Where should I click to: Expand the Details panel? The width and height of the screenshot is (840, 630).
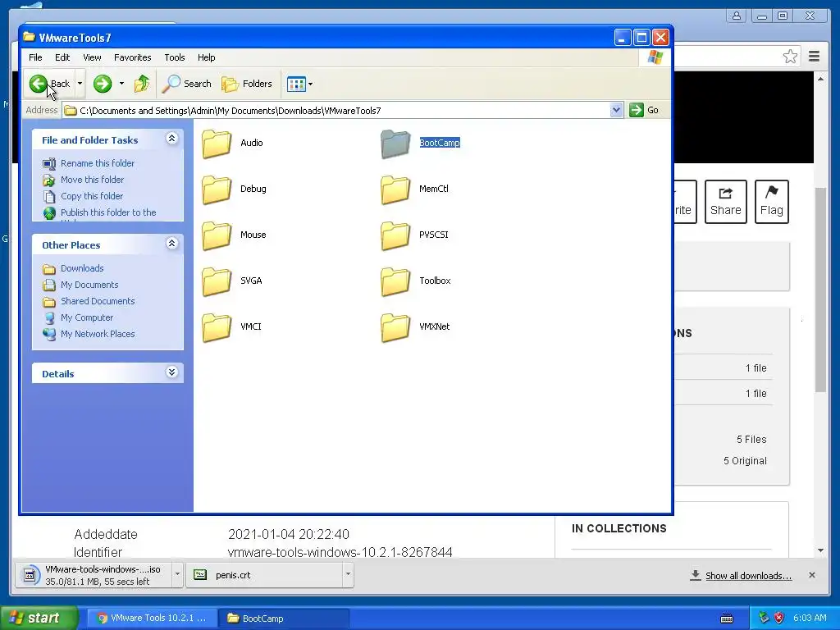pyautogui.click(x=172, y=372)
